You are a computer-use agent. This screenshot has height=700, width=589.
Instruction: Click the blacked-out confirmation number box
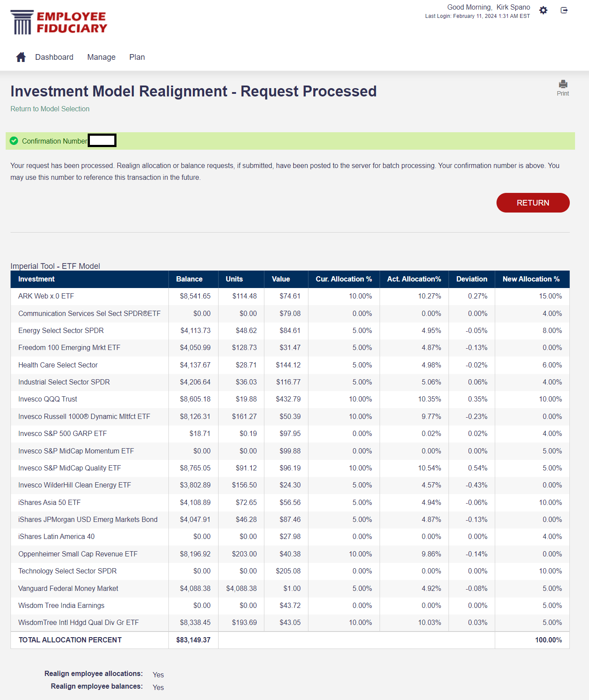tap(102, 141)
